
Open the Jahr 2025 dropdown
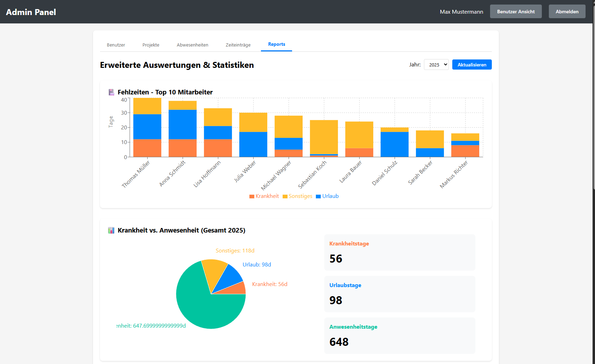click(436, 65)
